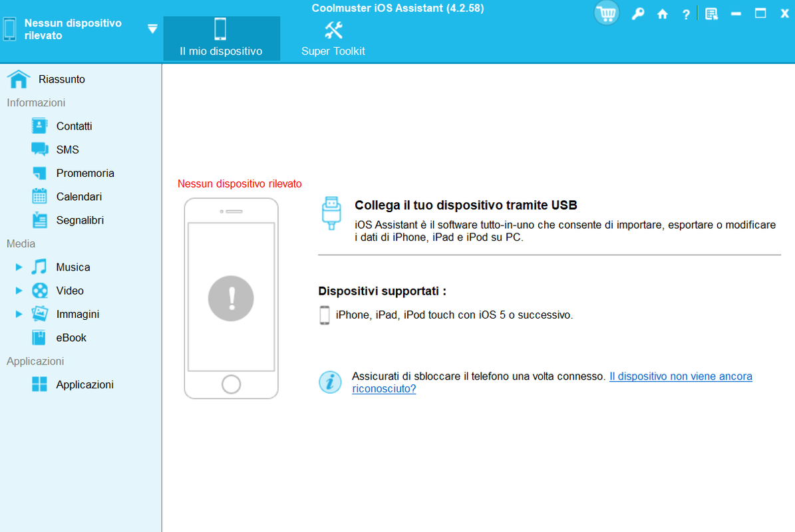Click the warning exclamation circle on phone
Screen dimensions: 795x532
click(231, 299)
